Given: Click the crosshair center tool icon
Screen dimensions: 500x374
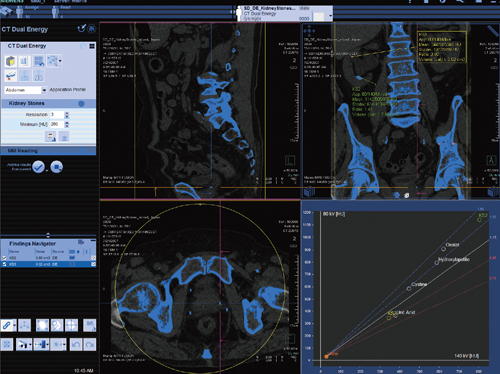Looking at the screenshot, I should coord(71,325).
